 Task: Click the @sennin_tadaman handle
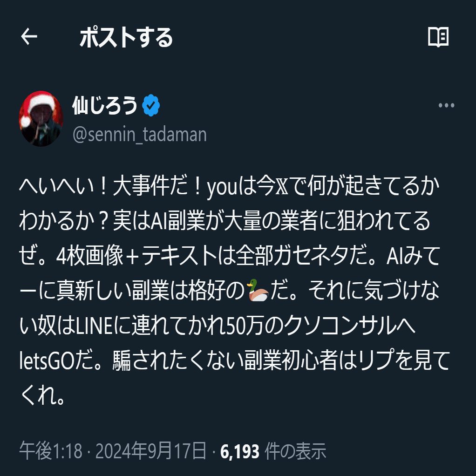coord(140,134)
